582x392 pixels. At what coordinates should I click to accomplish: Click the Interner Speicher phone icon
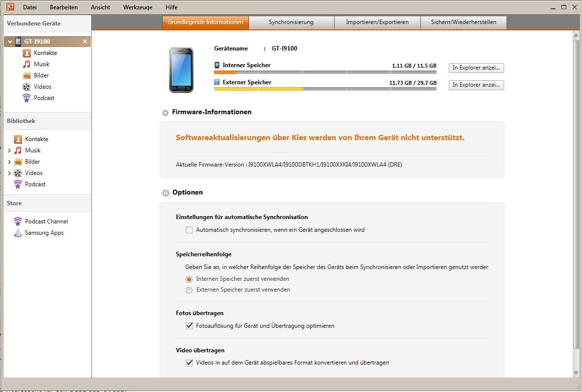pyautogui.click(x=217, y=65)
